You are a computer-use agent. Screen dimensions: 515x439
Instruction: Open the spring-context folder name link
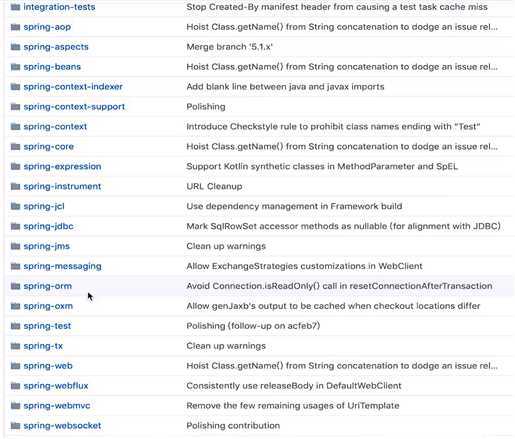[55, 127]
